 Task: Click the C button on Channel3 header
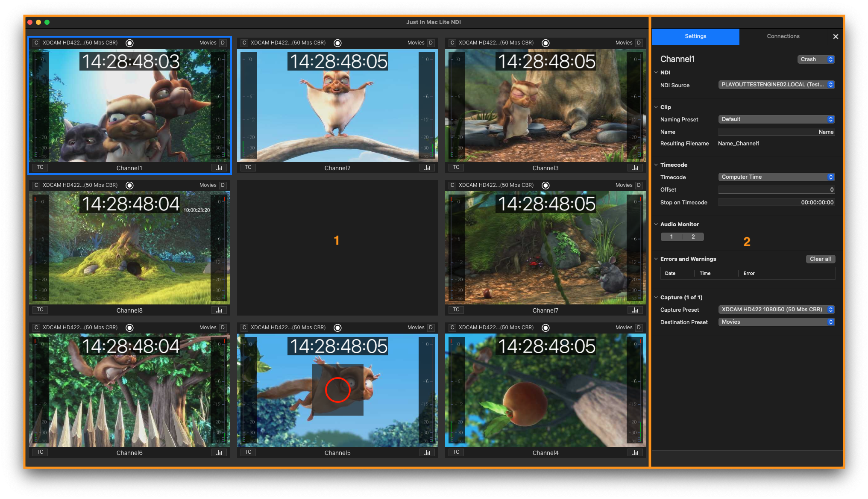pyautogui.click(x=452, y=43)
